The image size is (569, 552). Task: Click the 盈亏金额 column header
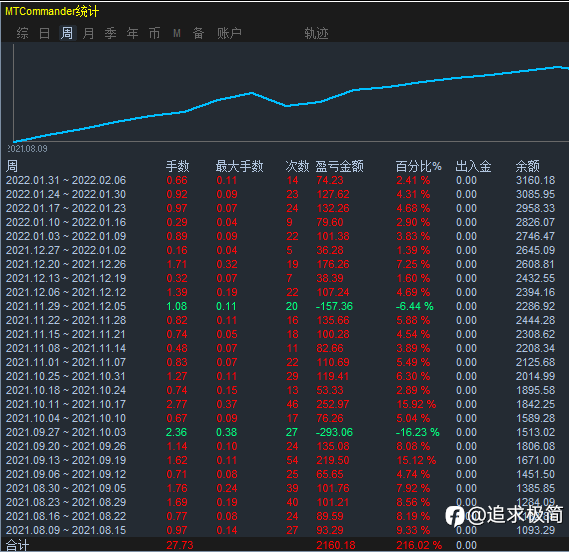click(x=339, y=166)
